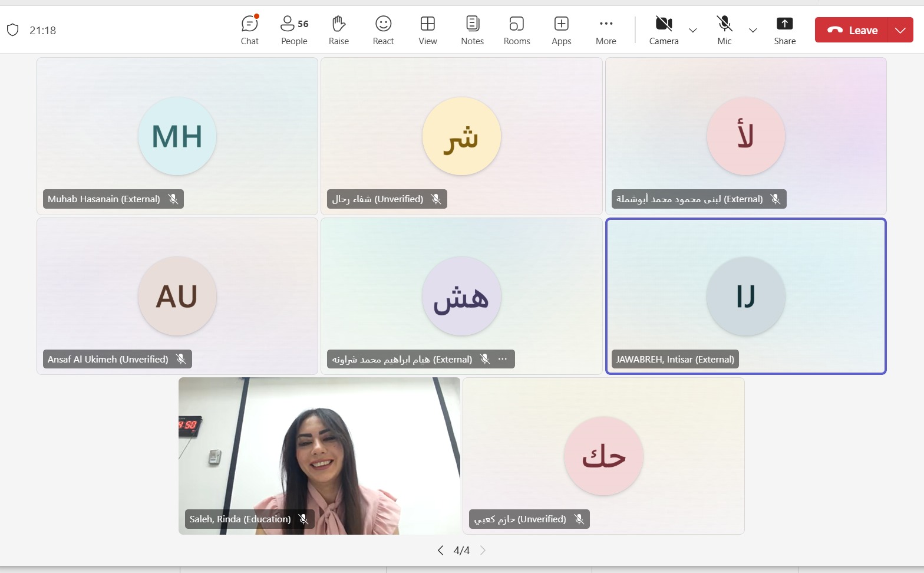The height and width of the screenshot is (573, 924).
Task: Click the حك avatar circle
Action: click(x=603, y=456)
